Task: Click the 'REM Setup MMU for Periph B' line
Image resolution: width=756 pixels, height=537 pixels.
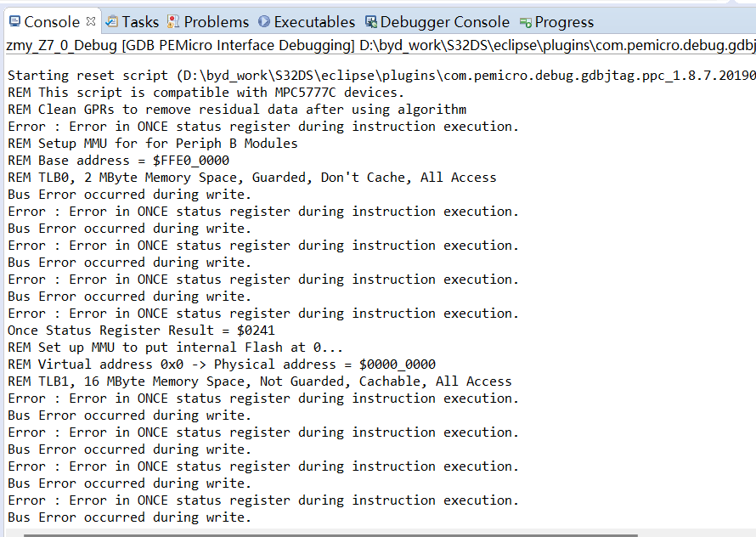Action: click(x=153, y=144)
